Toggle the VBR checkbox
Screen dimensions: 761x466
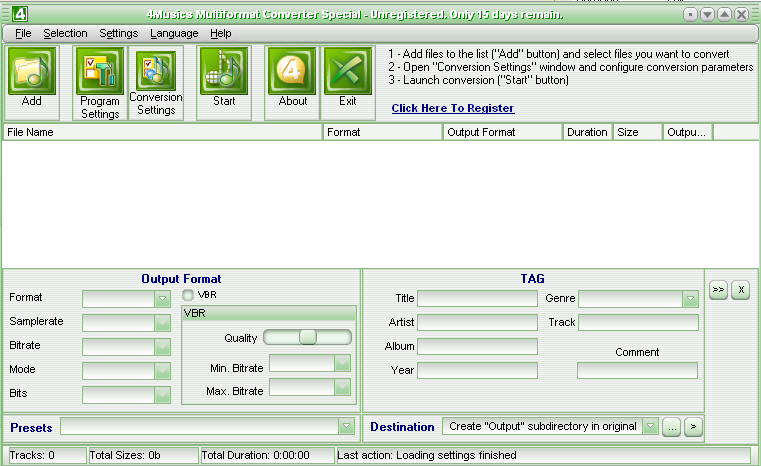click(x=188, y=295)
